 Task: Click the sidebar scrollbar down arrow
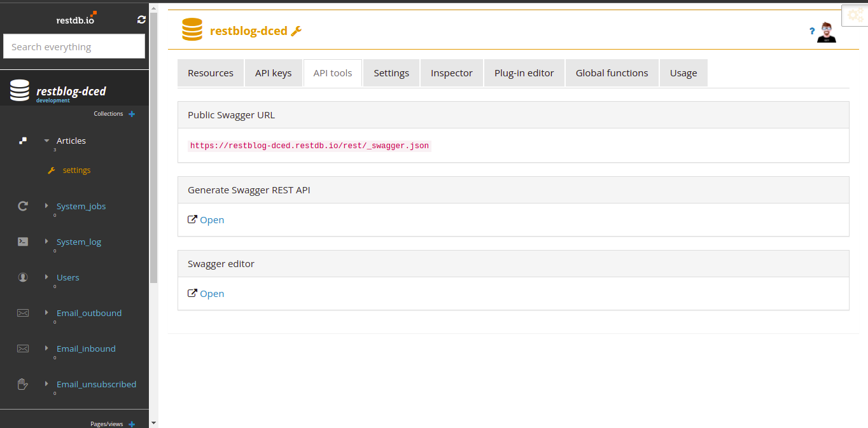click(153, 423)
